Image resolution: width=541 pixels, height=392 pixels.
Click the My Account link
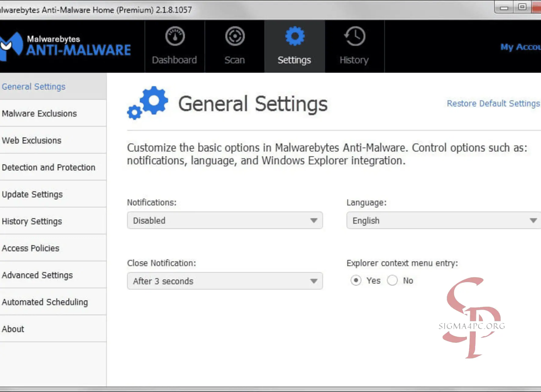521,47
